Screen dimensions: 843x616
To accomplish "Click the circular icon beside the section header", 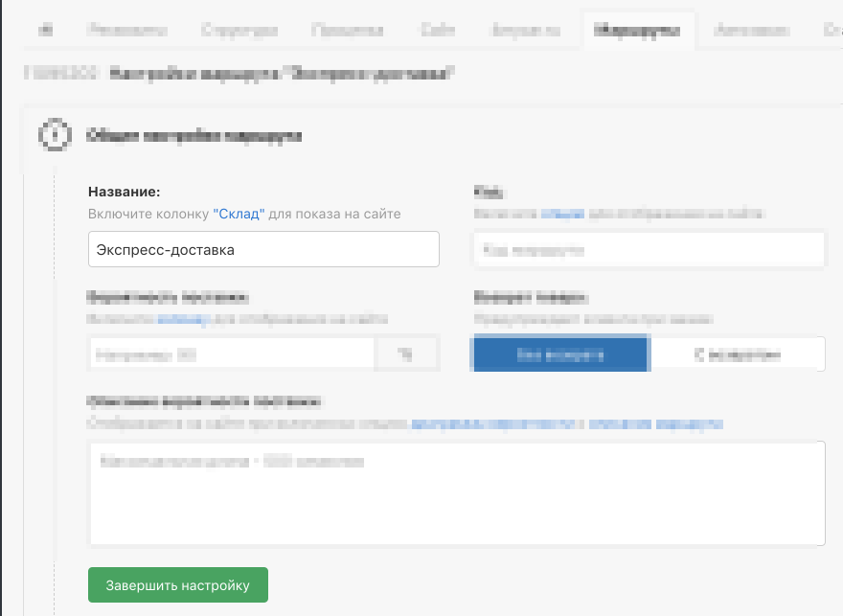I will coord(55,135).
